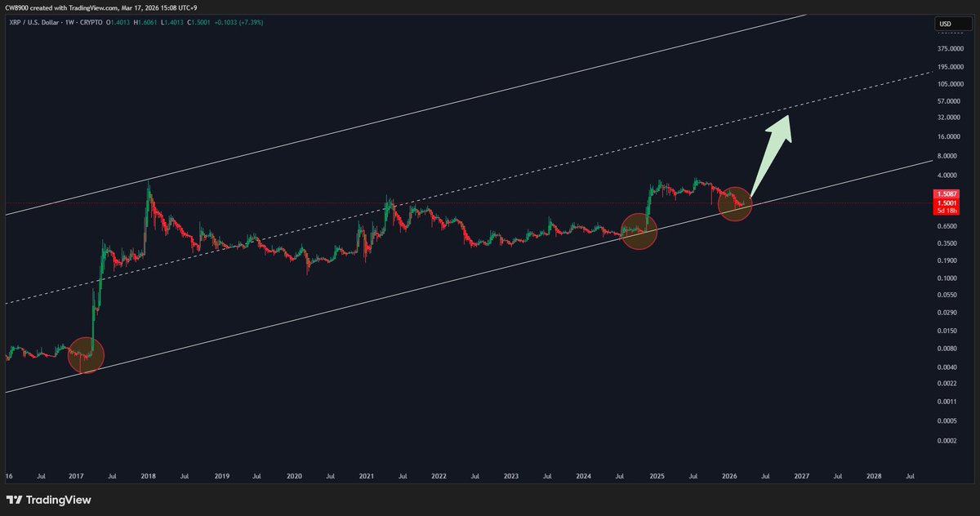Screen dimensions: 980x516
Task: Click the 2025 label on time axis
Action: tap(657, 475)
